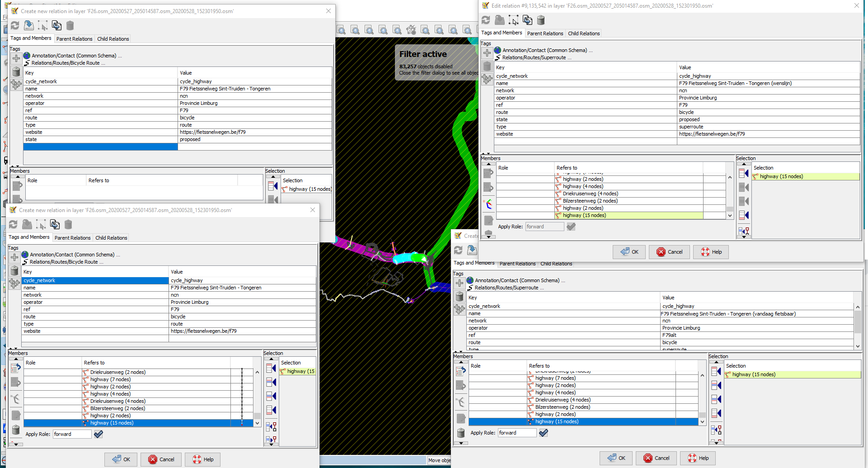Switch to Child Relations tab in Edit relation dialog
868x468 pixels.
584,33
